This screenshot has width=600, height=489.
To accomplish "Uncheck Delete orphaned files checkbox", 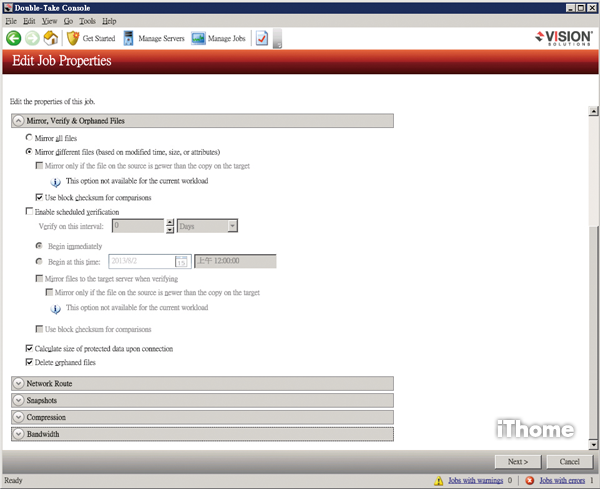I will click(x=28, y=361).
